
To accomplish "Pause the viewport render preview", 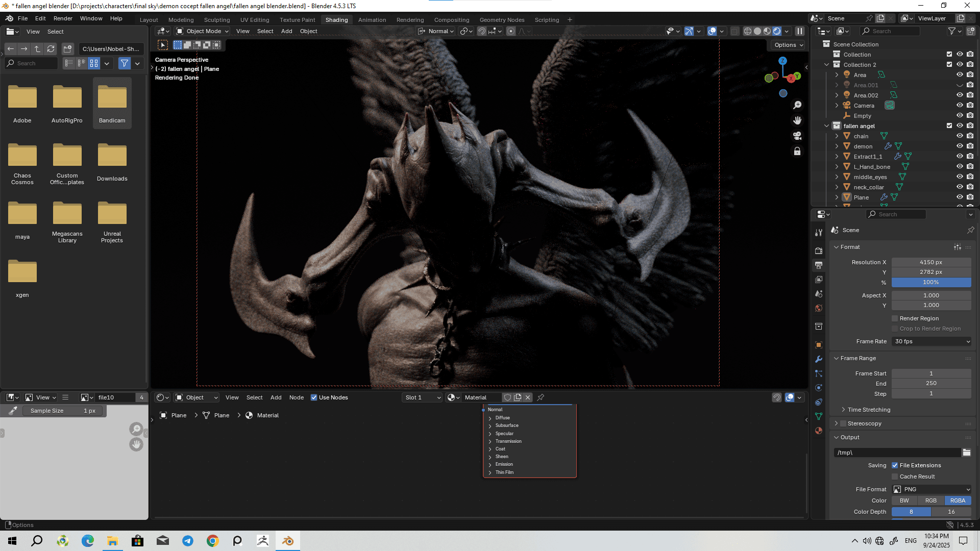I will click(x=800, y=31).
